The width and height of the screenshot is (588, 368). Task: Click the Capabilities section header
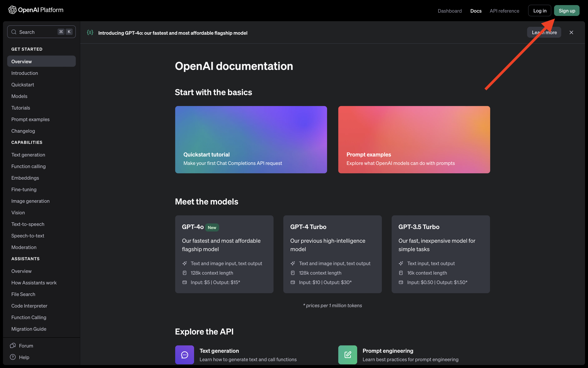[27, 142]
